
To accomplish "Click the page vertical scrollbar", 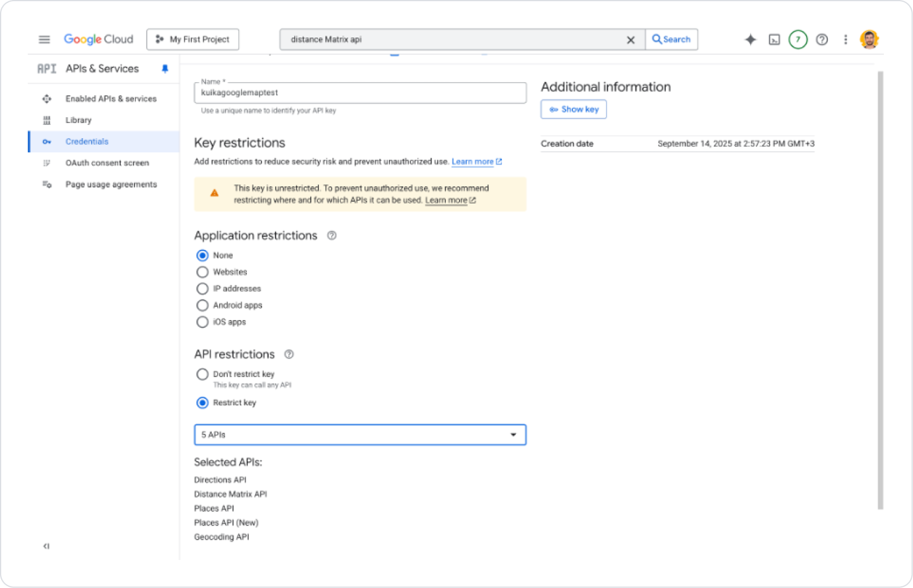I will (x=880, y=290).
